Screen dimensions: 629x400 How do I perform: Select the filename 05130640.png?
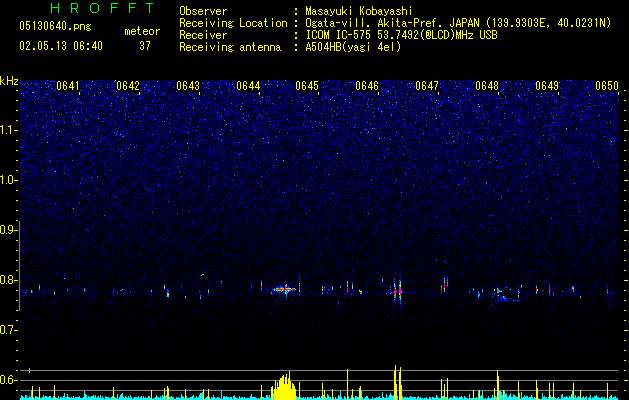55,26
